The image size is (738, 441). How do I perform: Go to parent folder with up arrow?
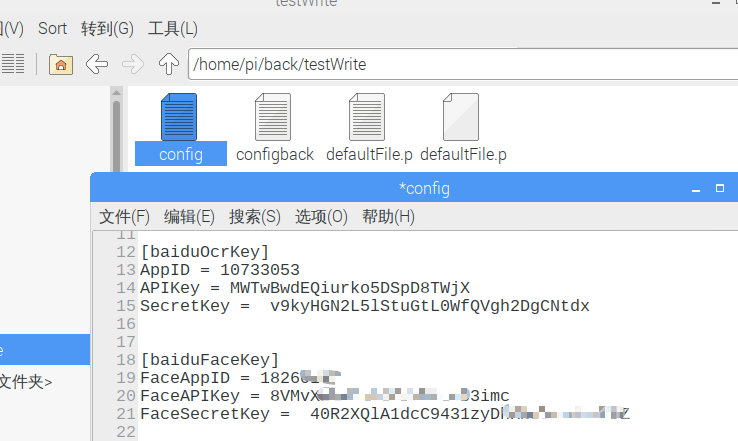click(168, 65)
